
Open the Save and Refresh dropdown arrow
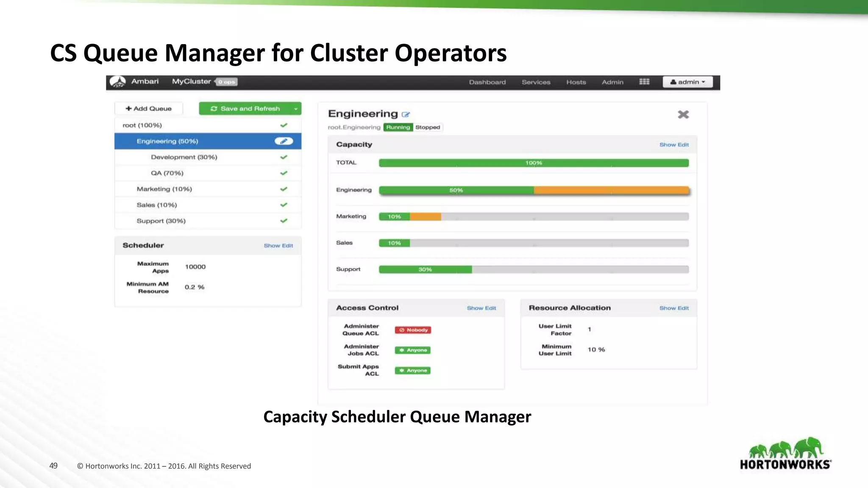click(296, 108)
